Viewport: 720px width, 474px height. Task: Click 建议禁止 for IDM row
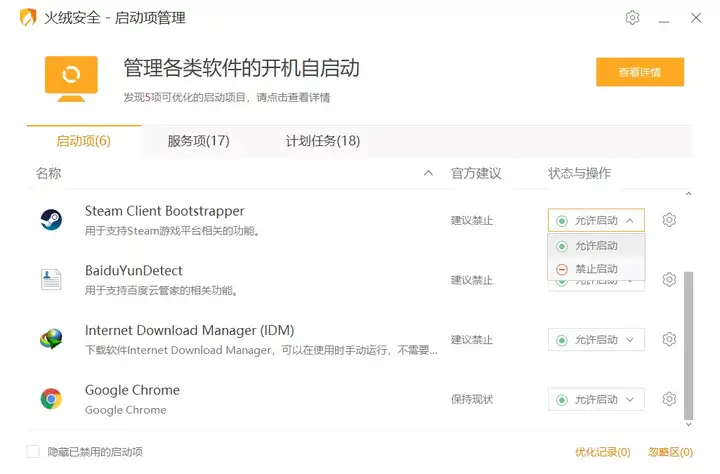472,340
